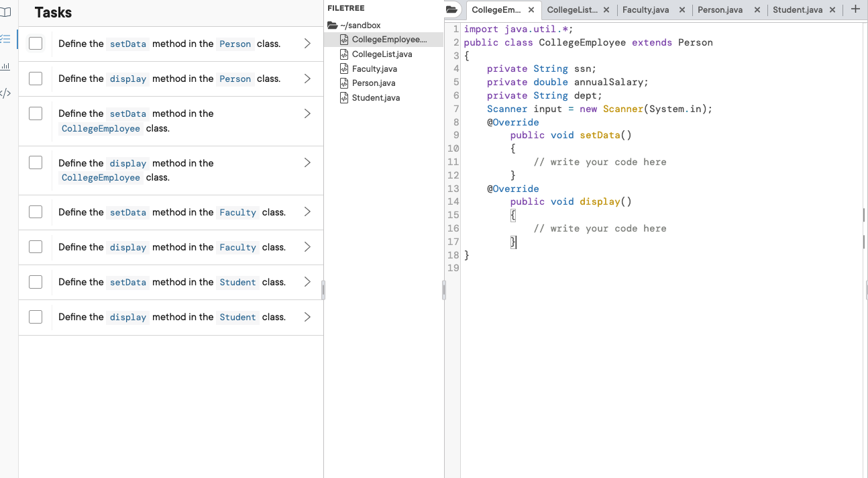This screenshot has width=868, height=478.
Task: Expand CollegeEmployee display task chevron
Action: pyautogui.click(x=307, y=162)
